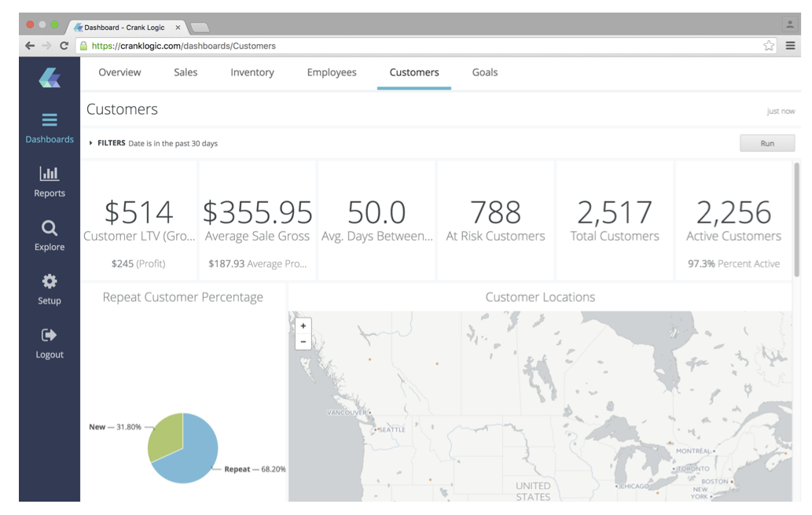Click the Logout arrow icon
812x515 pixels.
coord(50,335)
